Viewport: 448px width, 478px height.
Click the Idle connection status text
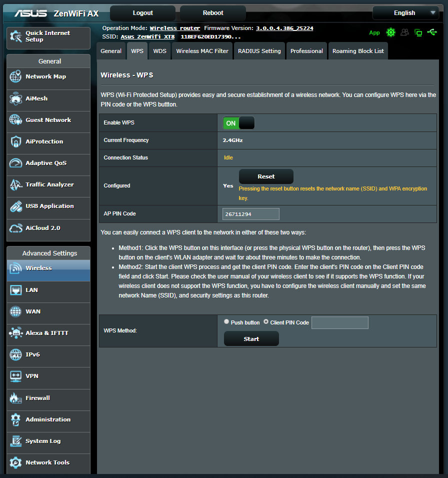[228, 157]
